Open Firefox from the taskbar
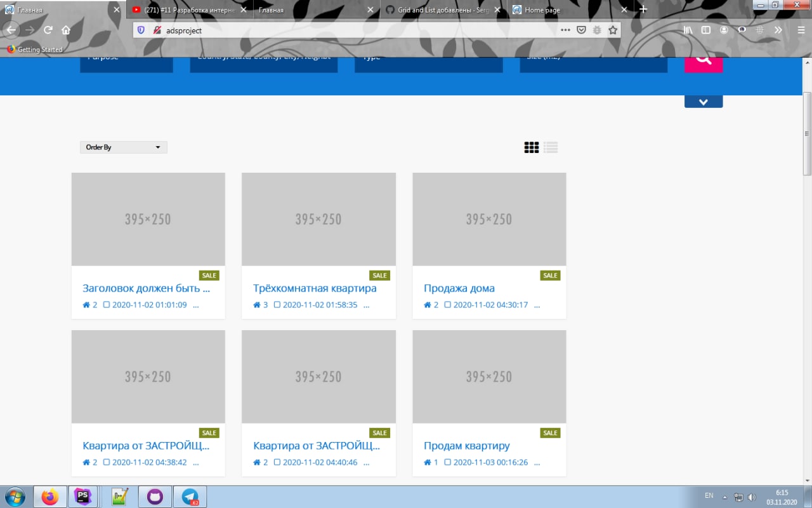Image resolution: width=812 pixels, height=508 pixels. tap(49, 497)
